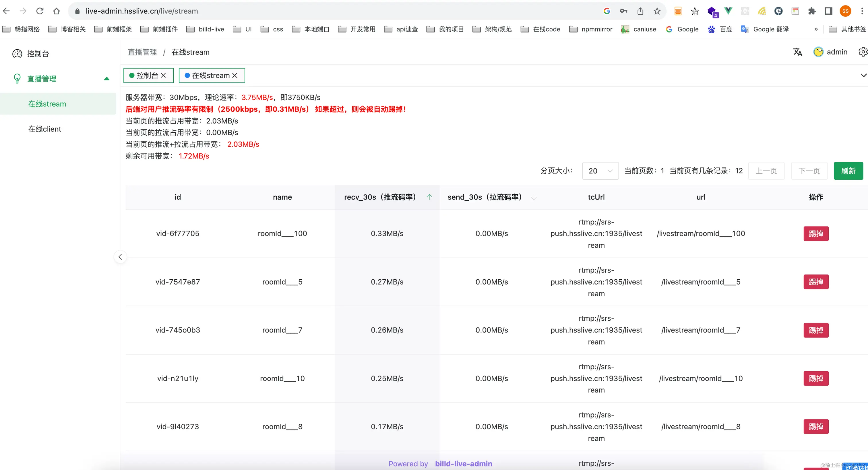Image resolution: width=868 pixels, height=470 pixels.
Task: Click the language translate icon
Action: pyautogui.click(x=798, y=52)
